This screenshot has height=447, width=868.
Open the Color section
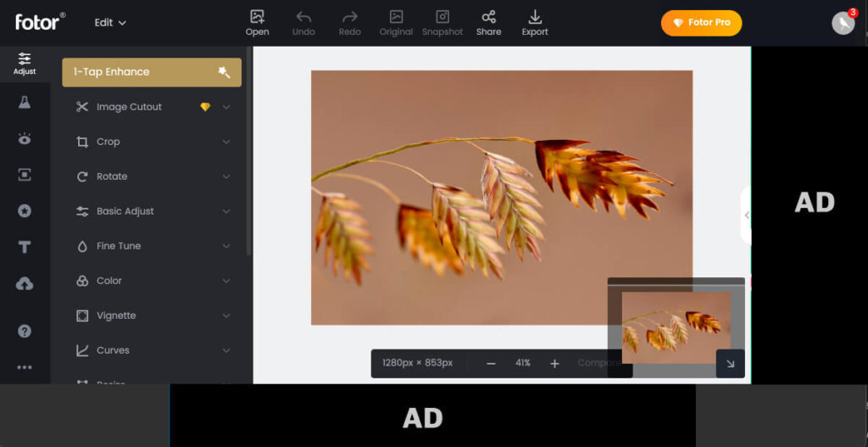click(152, 281)
